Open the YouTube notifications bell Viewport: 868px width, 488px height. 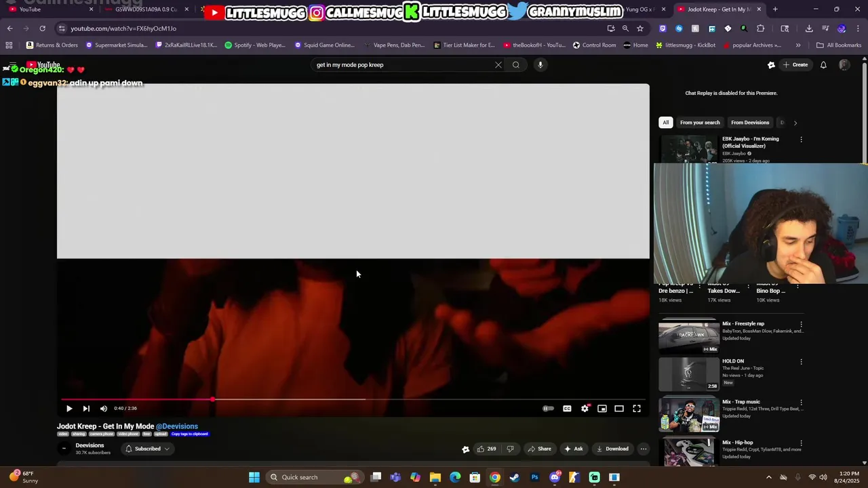coord(823,65)
